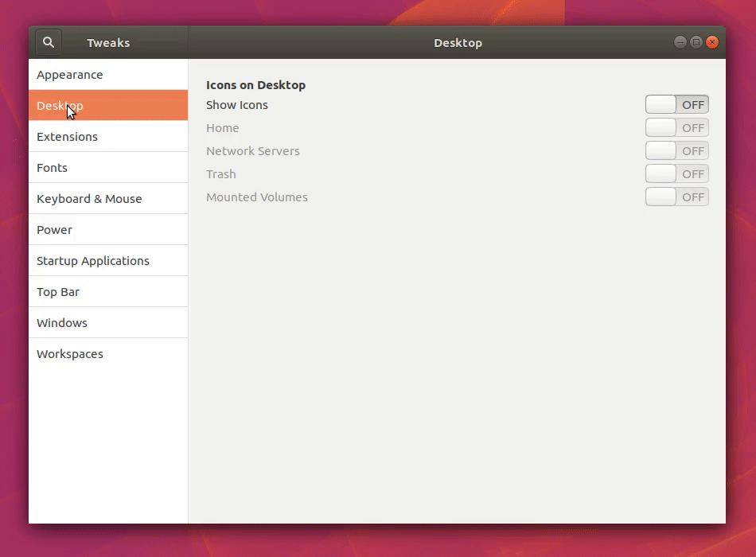Maximize the Tweaks window

click(x=696, y=42)
